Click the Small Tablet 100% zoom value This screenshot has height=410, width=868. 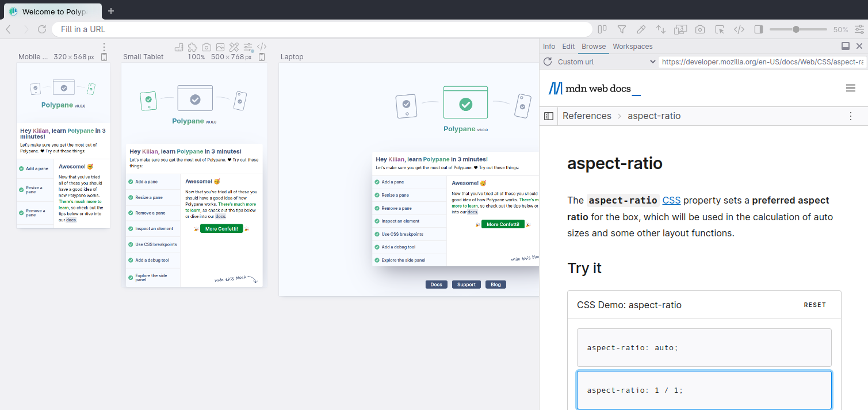(x=196, y=57)
